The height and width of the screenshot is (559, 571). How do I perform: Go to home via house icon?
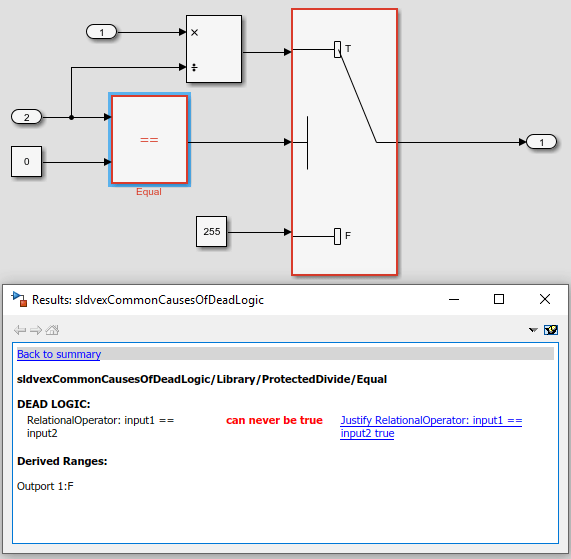click(x=52, y=330)
